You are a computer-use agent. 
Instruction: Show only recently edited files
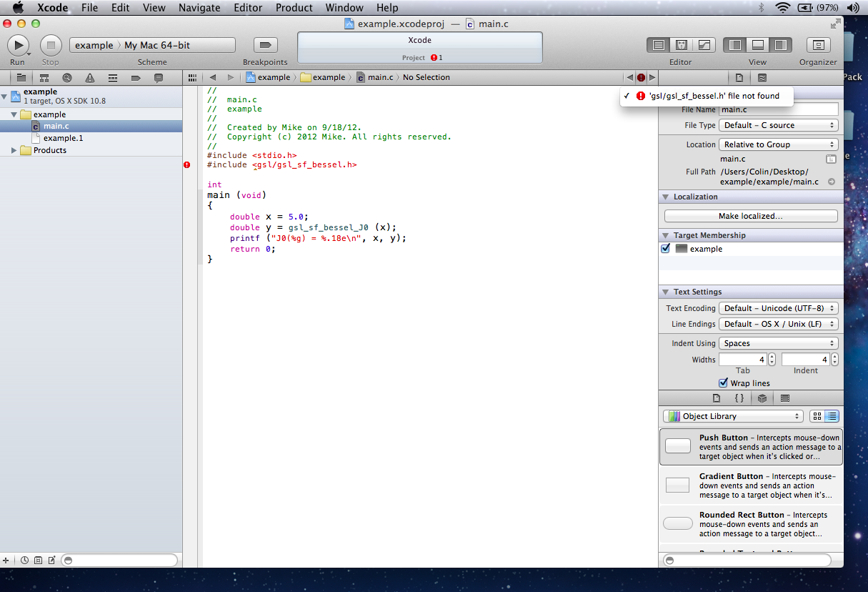pos(25,561)
